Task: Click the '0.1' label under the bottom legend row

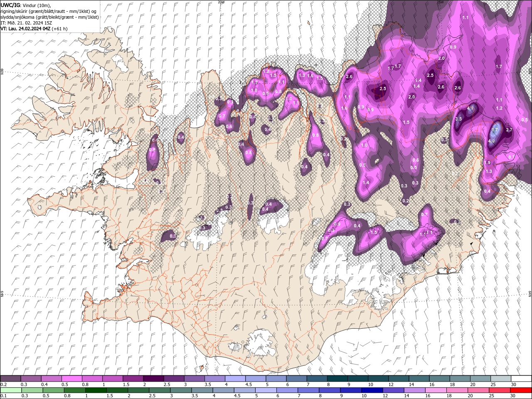Action: click(3, 396)
